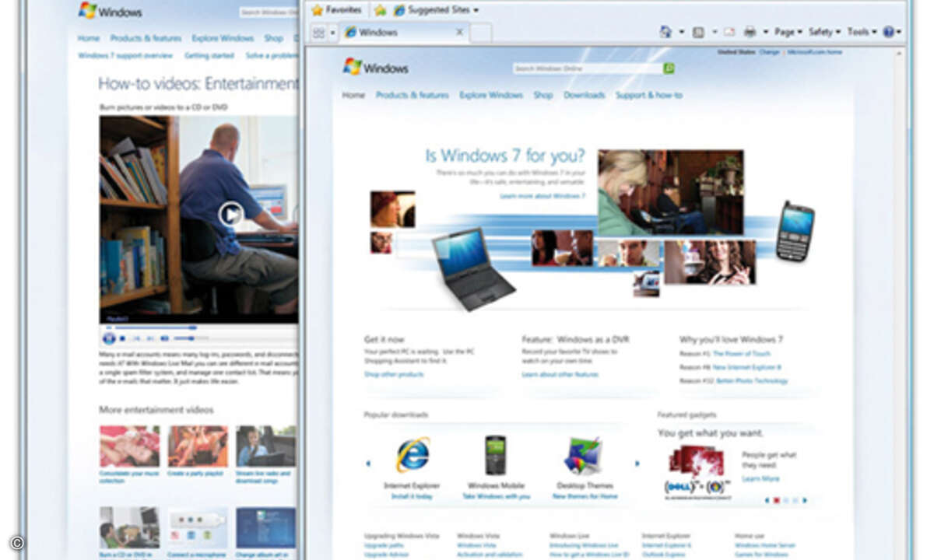Open the Page menu
The width and height of the screenshot is (934, 560).
pos(788,32)
